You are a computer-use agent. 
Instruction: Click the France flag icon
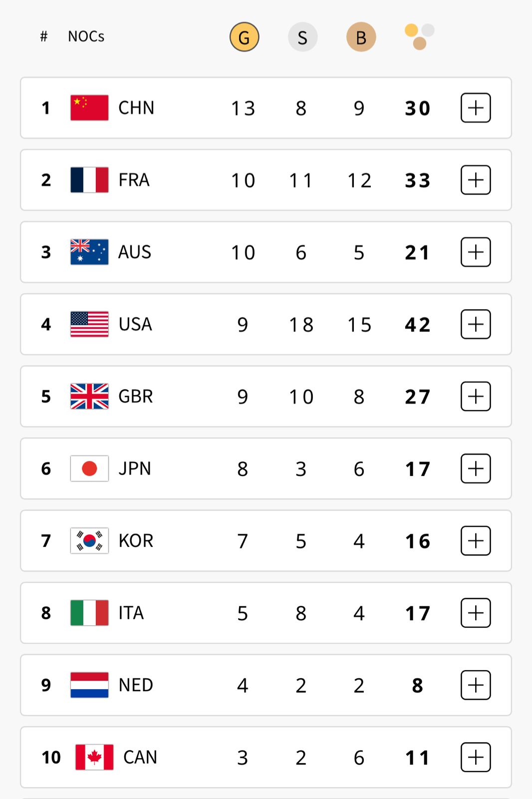[x=89, y=180]
